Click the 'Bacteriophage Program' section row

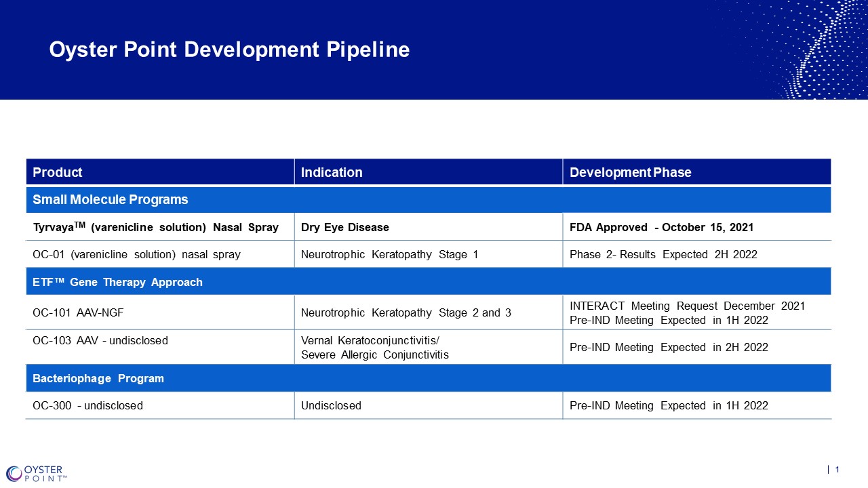pos(98,378)
